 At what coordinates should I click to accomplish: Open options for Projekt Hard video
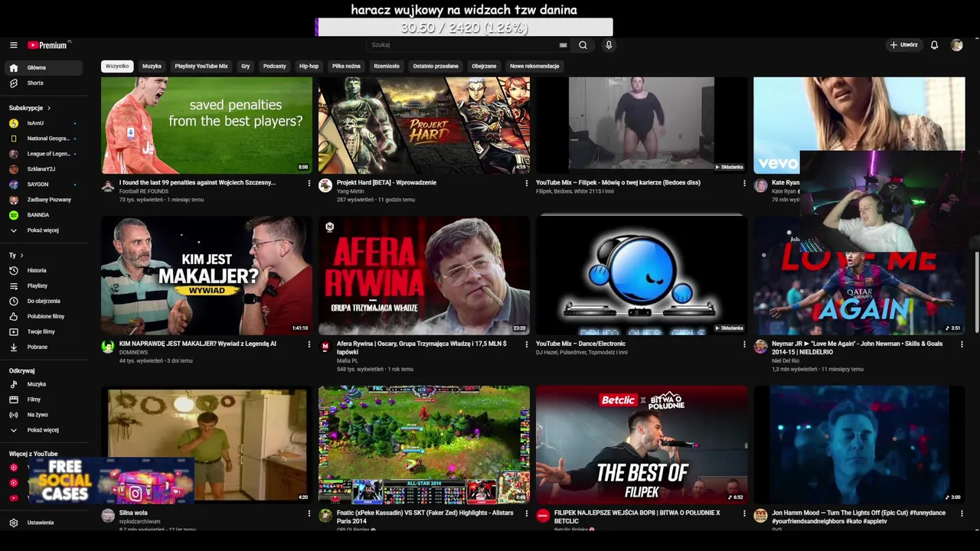527,184
